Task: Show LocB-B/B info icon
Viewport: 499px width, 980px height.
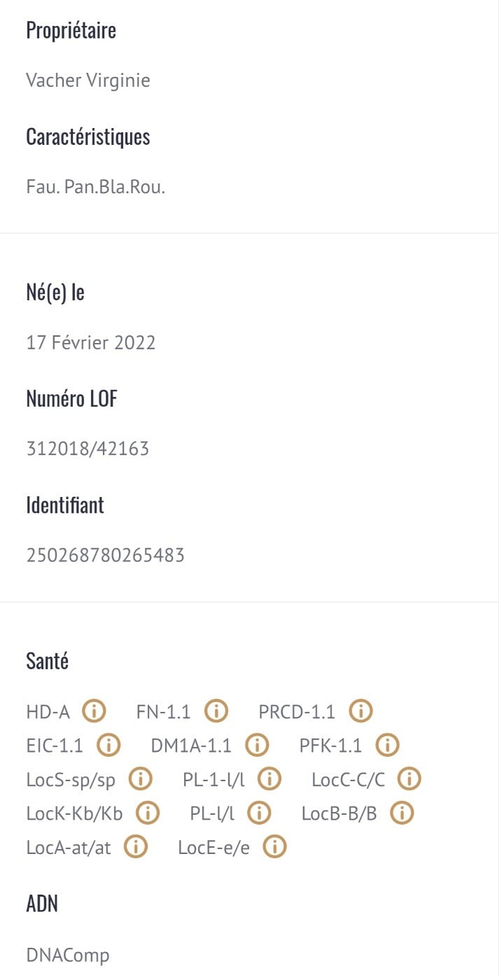Action: (x=402, y=813)
